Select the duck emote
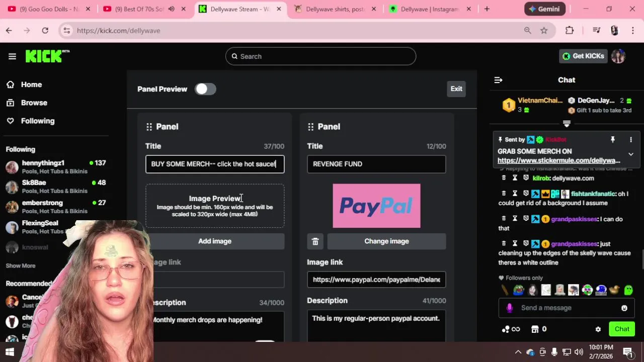This screenshot has height=362, width=644. (x=614, y=290)
